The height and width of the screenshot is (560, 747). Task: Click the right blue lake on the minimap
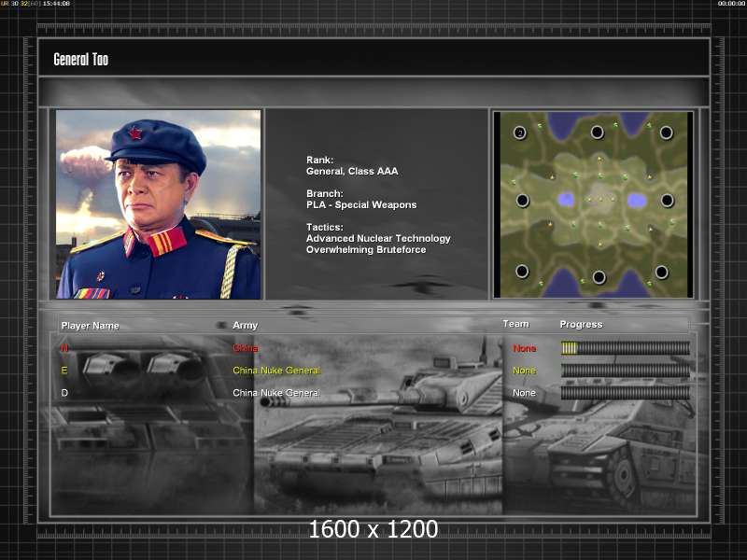(637, 201)
